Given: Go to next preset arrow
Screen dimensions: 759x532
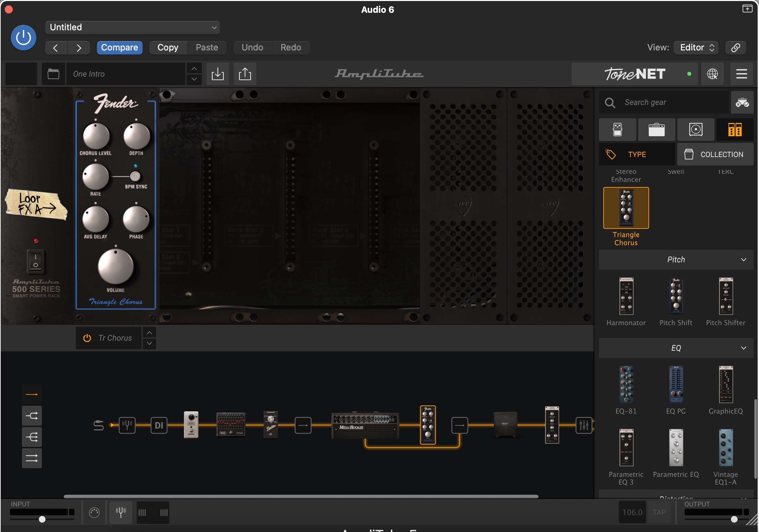Looking at the screenshot, I should [x=79, y=48].
